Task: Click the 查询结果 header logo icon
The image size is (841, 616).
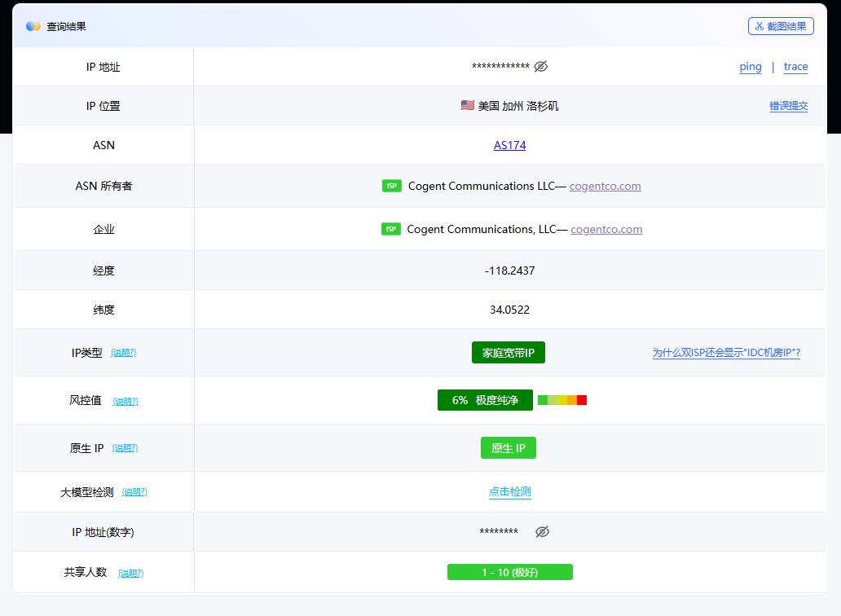Action: point(33,26)
